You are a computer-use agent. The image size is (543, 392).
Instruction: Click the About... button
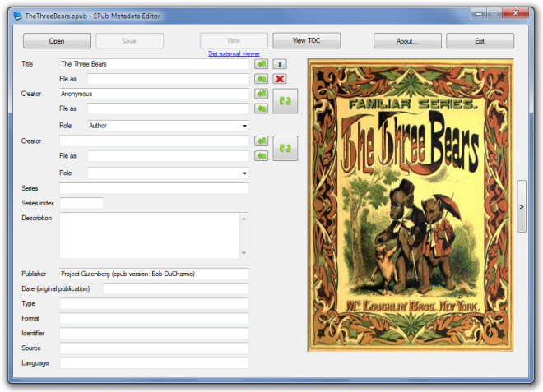coord(407,41)
